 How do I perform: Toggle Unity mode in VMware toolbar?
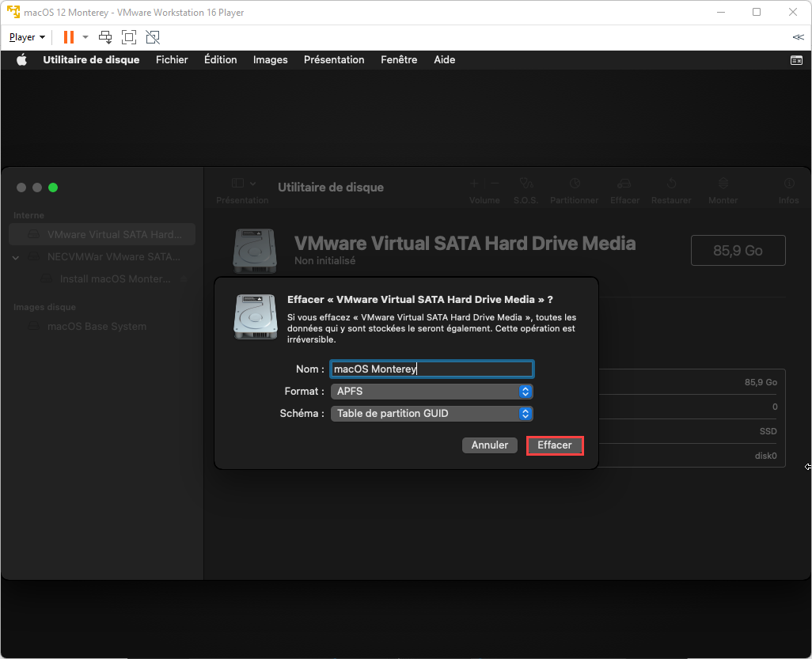153,37
